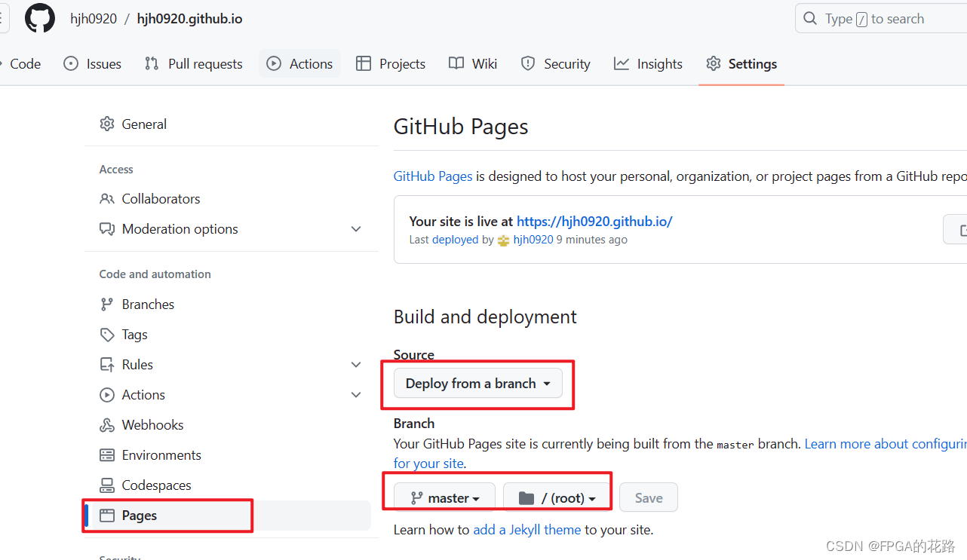Click the sidebar Actions play icon

tap(107, 395)
